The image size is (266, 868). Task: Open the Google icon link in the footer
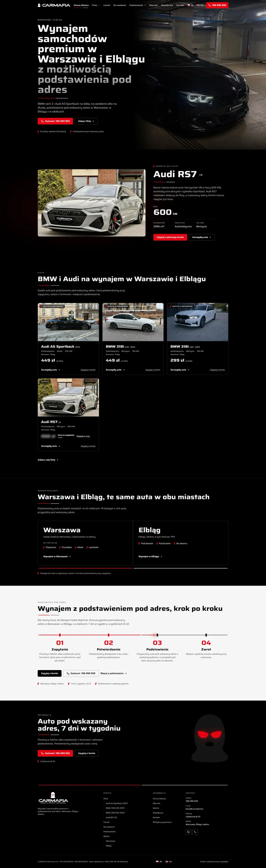188,832
